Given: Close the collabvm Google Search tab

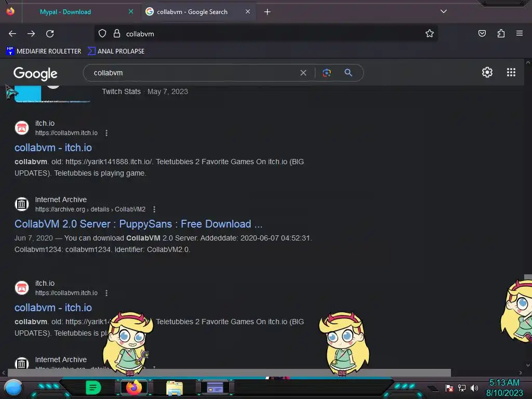Looking at the screenshot, I should click(x=248, y=11).
